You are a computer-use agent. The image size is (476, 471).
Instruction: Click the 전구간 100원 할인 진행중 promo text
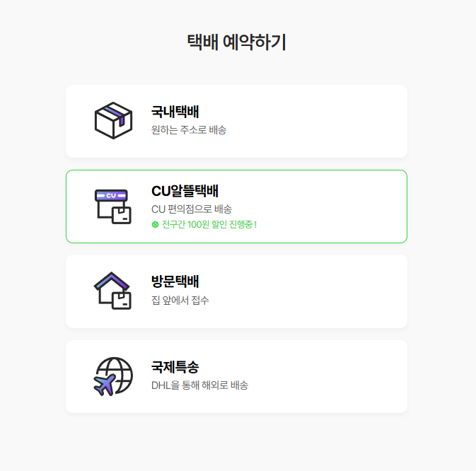pos(209,225)
